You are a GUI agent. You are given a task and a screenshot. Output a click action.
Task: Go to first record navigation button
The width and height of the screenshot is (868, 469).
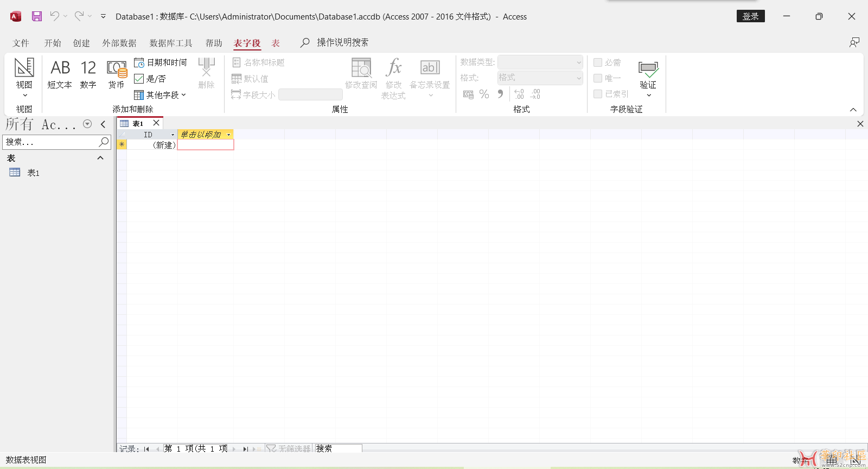pyautogui.click(x=146, y=449)
